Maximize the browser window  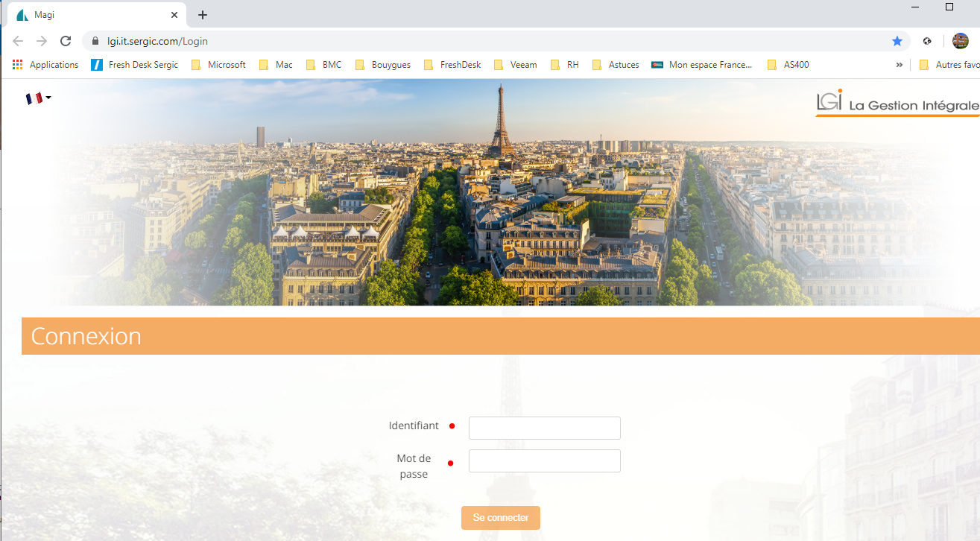click(x=949, y=6)
